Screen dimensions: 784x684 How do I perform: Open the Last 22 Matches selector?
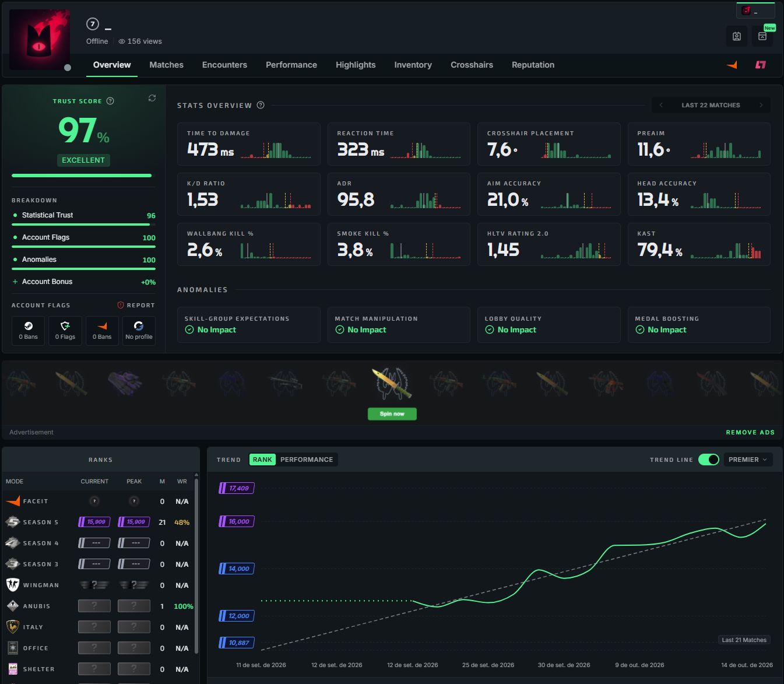coord(711,105)
